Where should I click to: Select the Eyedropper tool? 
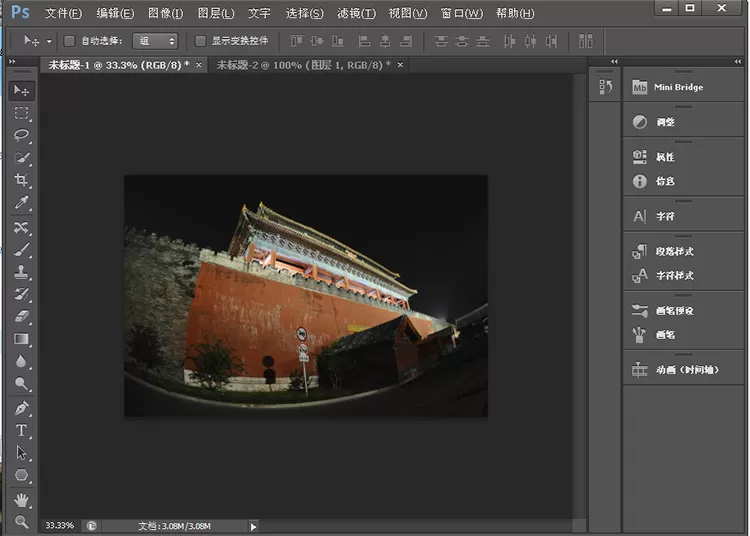pos(21,203)
